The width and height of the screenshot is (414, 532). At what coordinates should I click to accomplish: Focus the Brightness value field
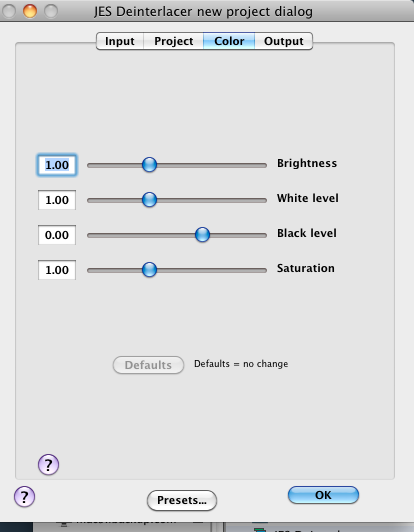coord(57,165)
